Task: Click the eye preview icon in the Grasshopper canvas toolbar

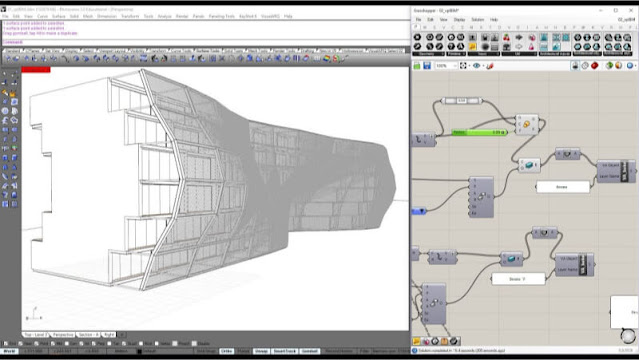Action: 476,66
